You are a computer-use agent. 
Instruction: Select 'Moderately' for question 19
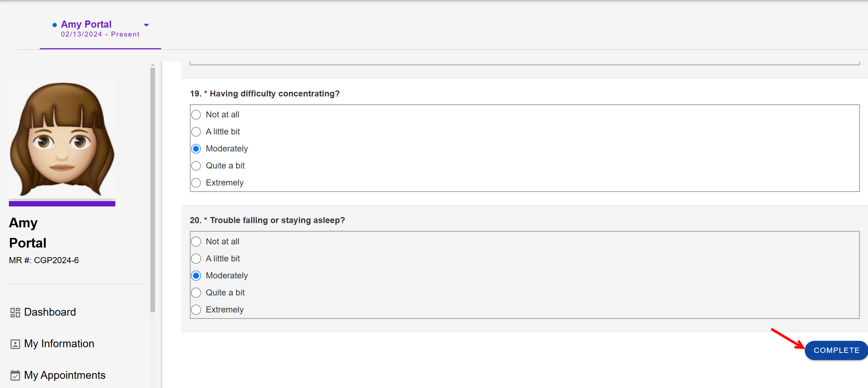(196, 149)
